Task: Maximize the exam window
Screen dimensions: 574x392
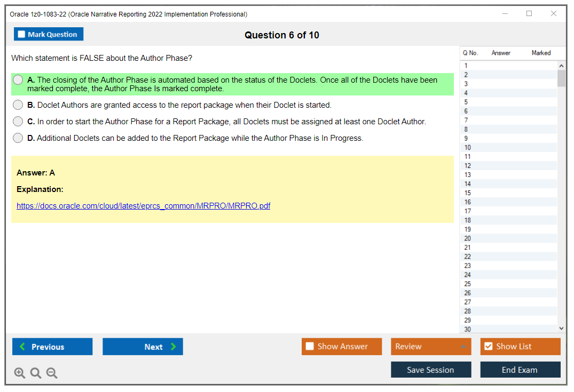Action: (529, 14)
